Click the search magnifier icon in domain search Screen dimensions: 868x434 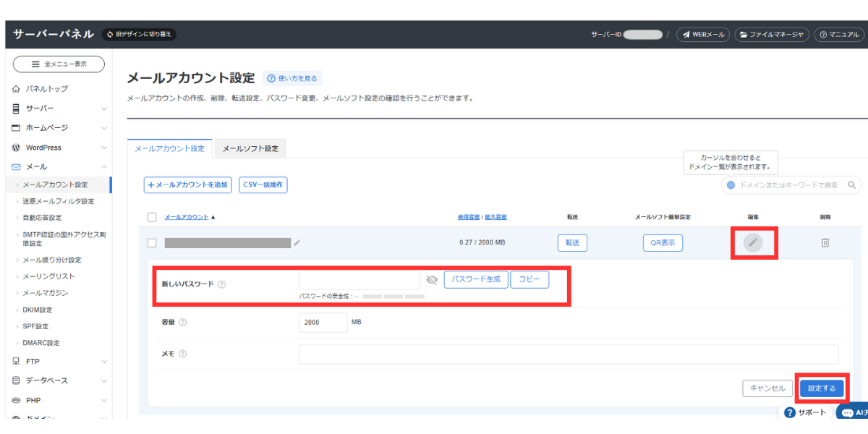[852, 185]
